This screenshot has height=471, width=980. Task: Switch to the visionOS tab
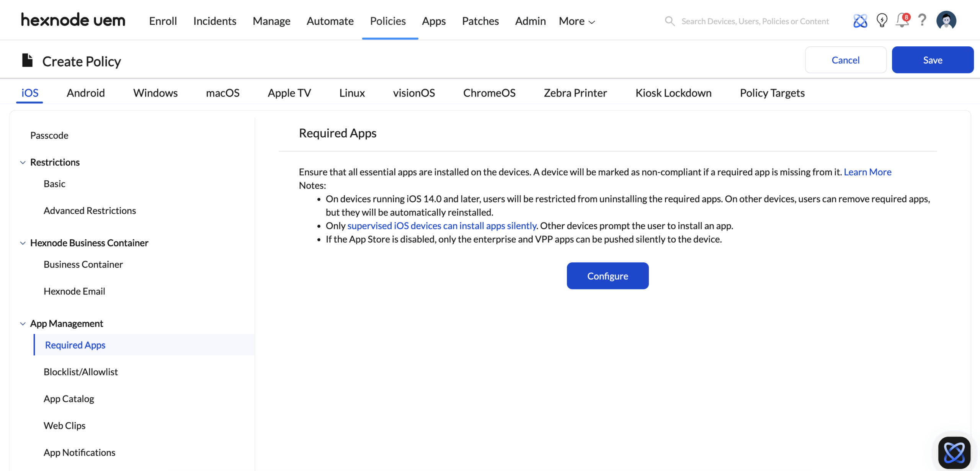[x=414, y=93]
